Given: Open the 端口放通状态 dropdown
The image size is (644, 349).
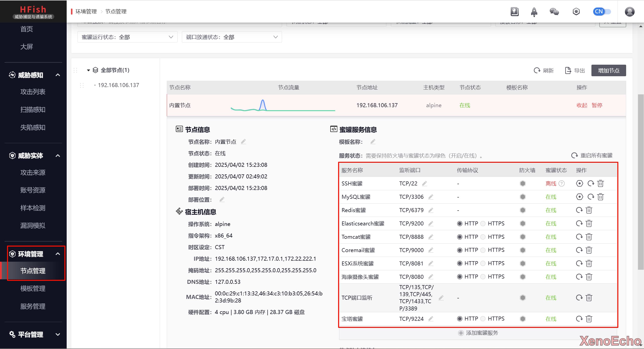Looking at the screenshot, I should pyautogui.click(x=231, y=37).
